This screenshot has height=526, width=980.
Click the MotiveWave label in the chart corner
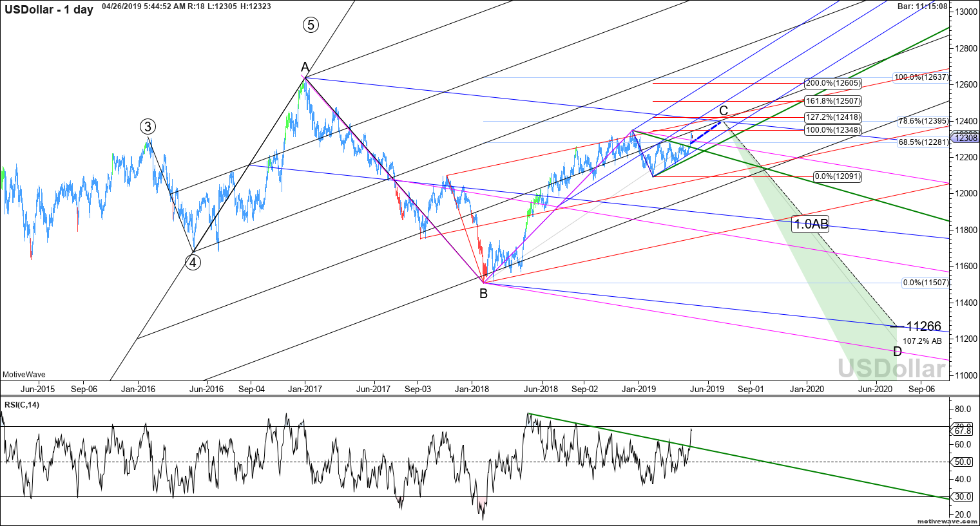24,375
